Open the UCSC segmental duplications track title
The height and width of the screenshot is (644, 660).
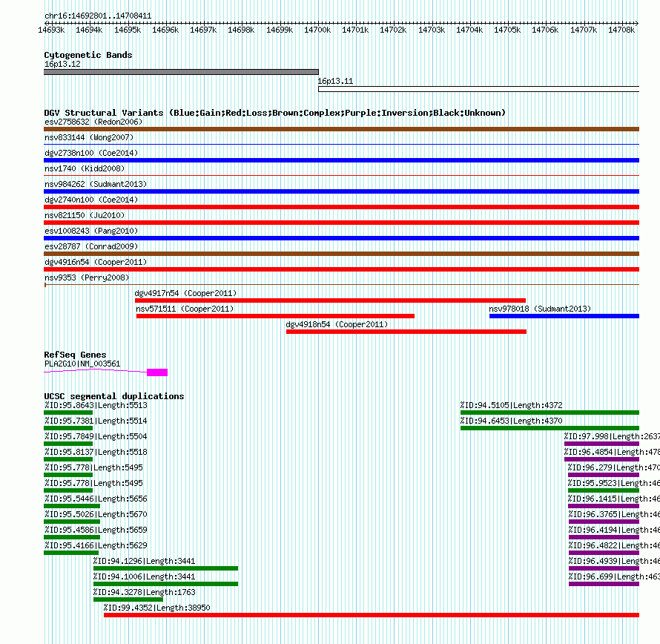coord(114,396)
